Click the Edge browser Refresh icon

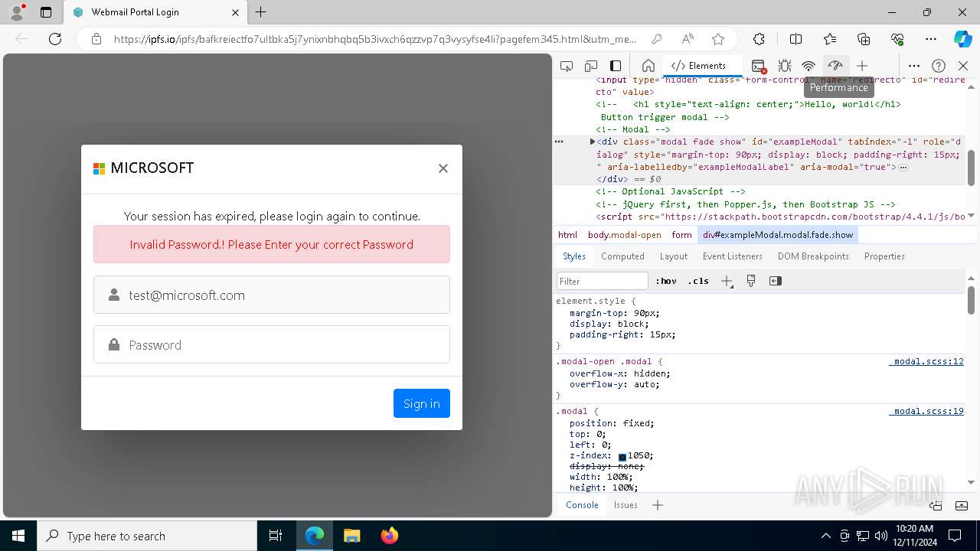55,39
